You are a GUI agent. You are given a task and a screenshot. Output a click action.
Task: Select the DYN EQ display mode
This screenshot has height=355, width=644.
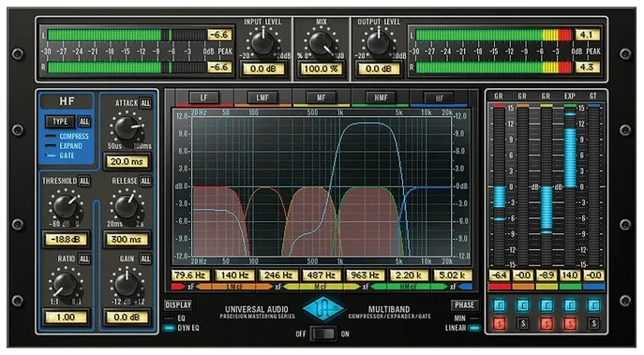point(181,328)
